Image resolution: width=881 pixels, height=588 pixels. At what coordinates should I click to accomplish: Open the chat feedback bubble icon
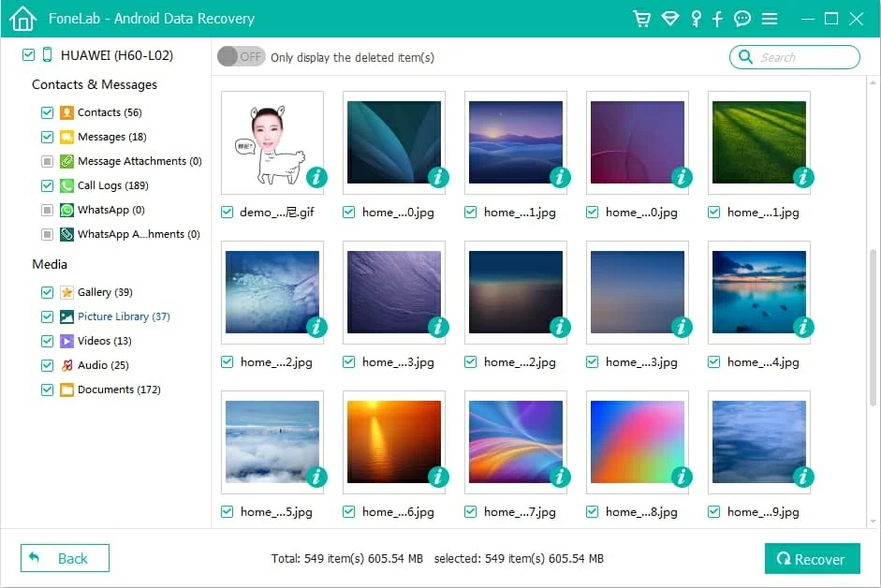[742, 19]
